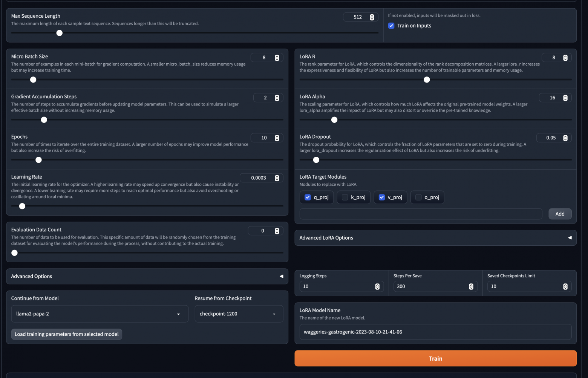This screenshot has height=378, width=588.
Task: Decrease the Logging Steps value
Action: tap(377, 288)
